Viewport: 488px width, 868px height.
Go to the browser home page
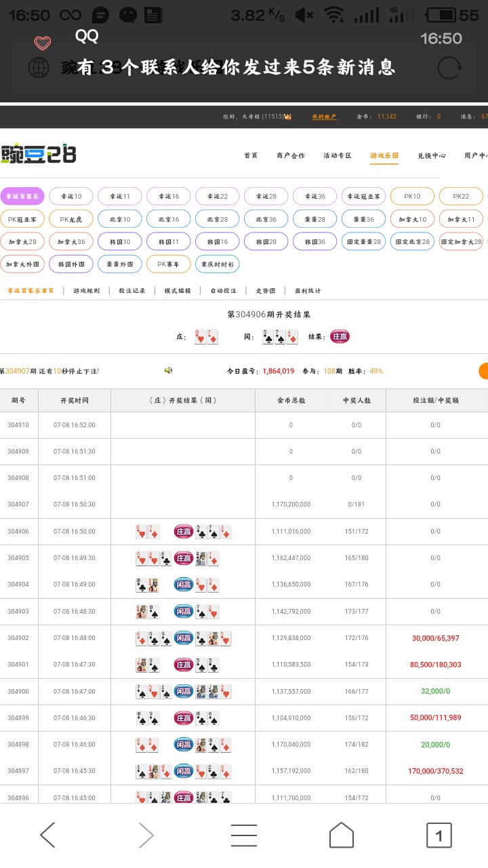click(x=341, y=835)
